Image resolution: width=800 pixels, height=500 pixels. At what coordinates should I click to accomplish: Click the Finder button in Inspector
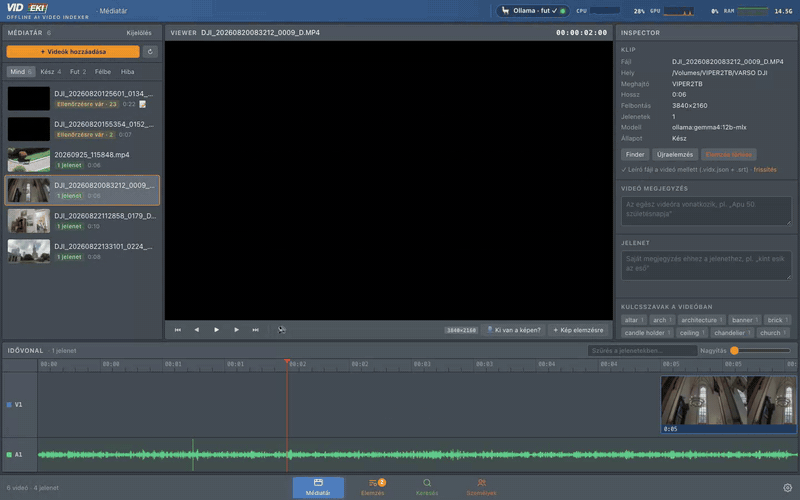635,155
